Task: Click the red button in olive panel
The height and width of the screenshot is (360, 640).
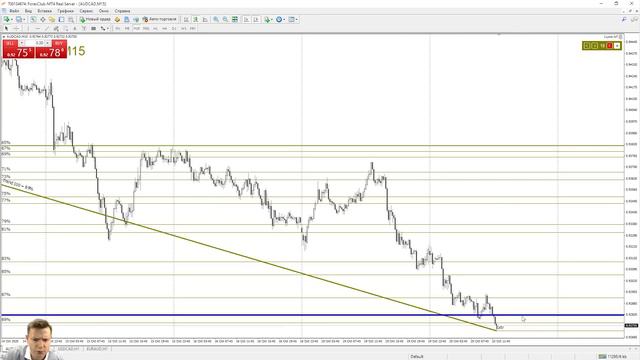Action: [609, 46]
